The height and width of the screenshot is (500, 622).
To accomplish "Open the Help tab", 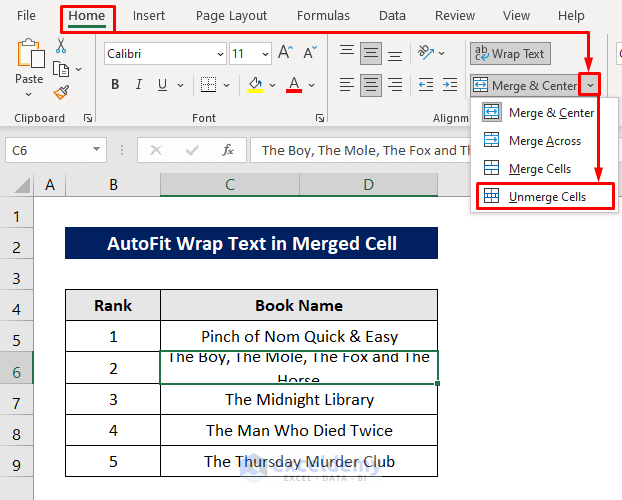I will [571, 16].
